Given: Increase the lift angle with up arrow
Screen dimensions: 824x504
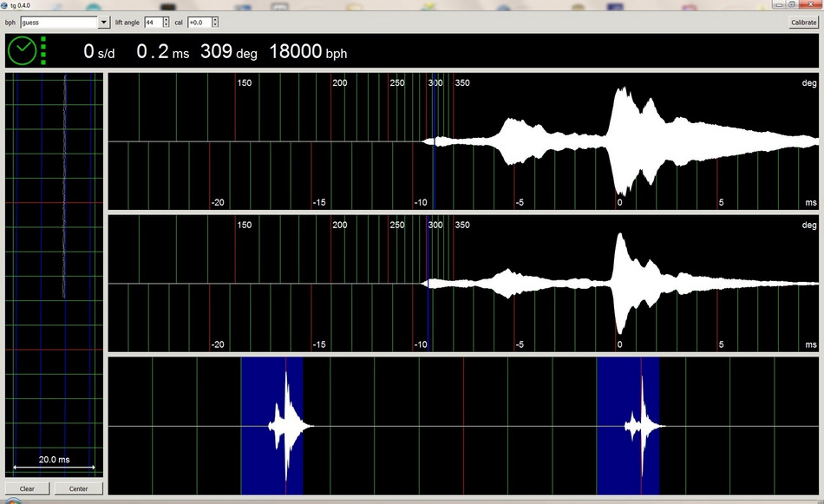Looking at the screenshot, I should [x=166, y=19].
